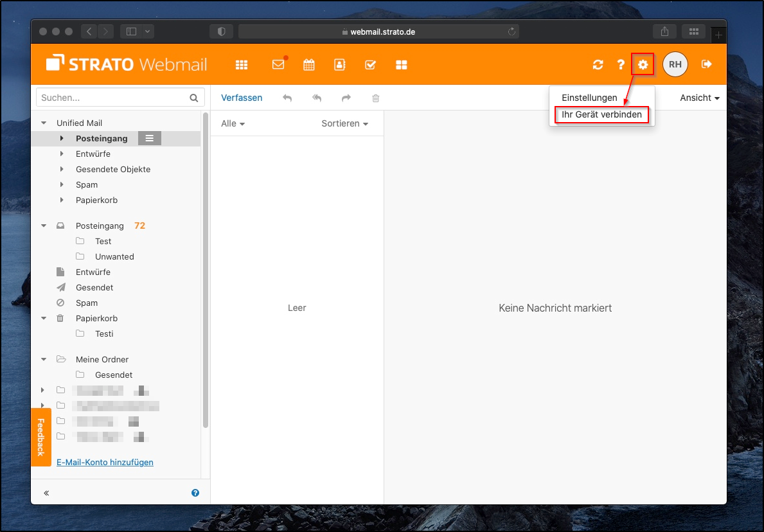Screen dimensions: 764x532
Task: Click the refresh icon in header
Action: (598, 64)
